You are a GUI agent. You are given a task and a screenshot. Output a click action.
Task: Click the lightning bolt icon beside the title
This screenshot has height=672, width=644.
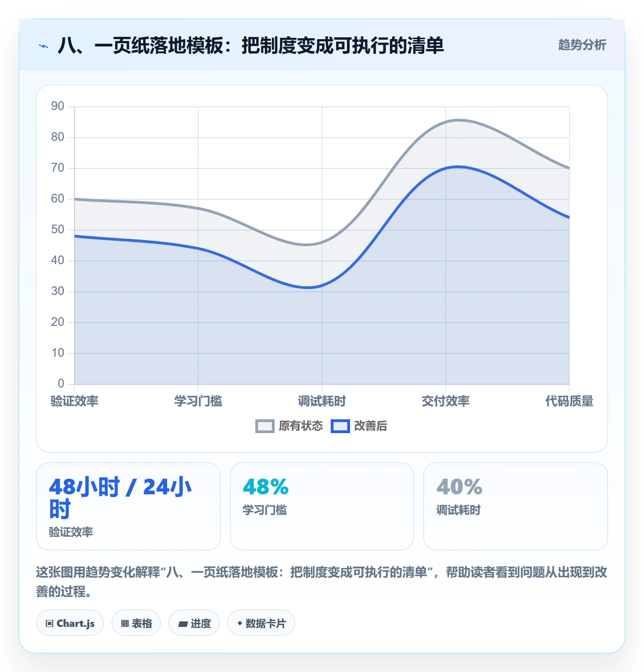pyautogui.click(x=44, y=46)
